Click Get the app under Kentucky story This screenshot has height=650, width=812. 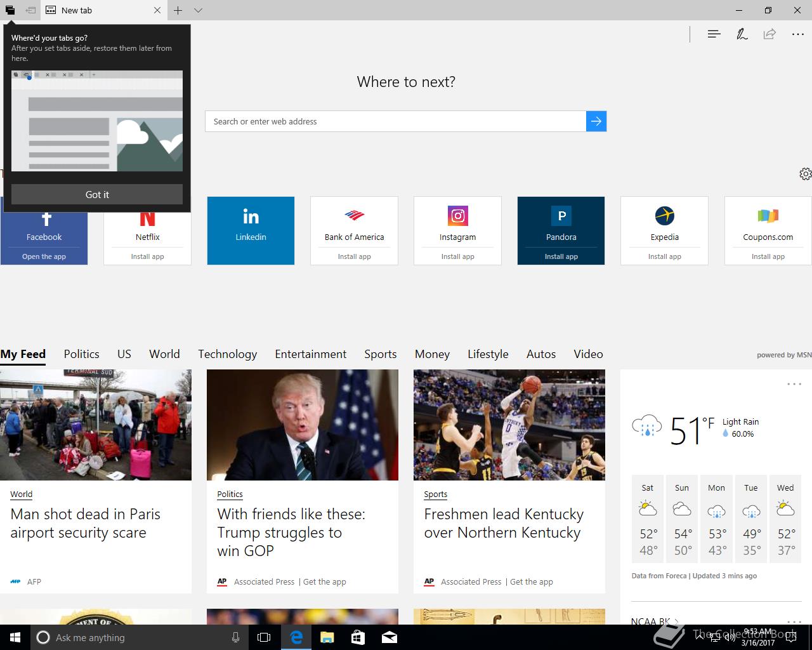pos(532,581)
